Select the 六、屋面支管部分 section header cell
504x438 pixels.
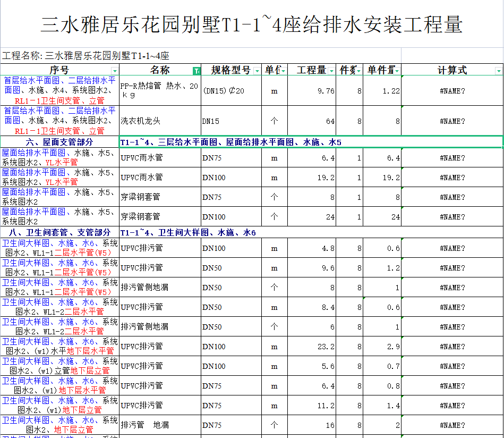(59, 142)
